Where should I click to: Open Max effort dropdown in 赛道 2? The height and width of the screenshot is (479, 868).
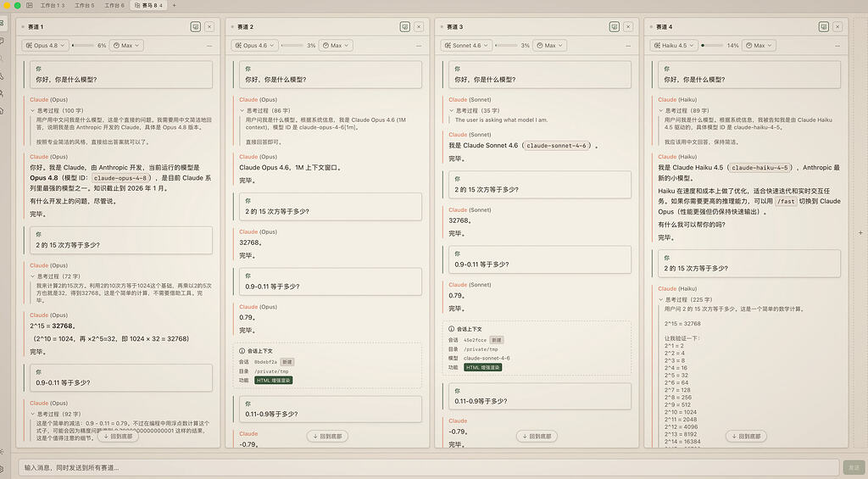[336, 46]
